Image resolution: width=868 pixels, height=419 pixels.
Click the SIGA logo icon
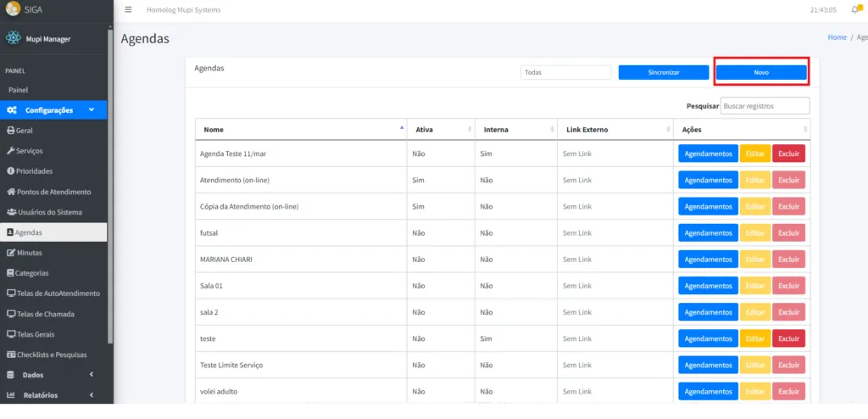pyautogui.click(x=12, y=10)
